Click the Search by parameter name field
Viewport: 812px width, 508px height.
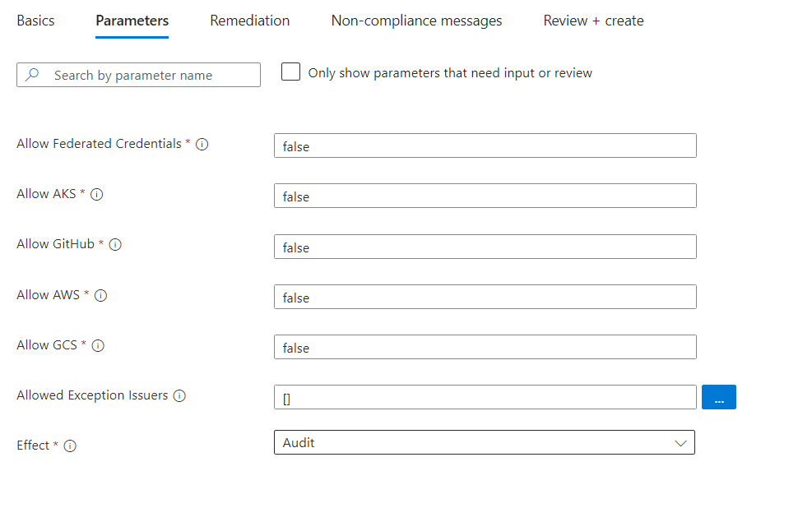click(x=138, y=75)
